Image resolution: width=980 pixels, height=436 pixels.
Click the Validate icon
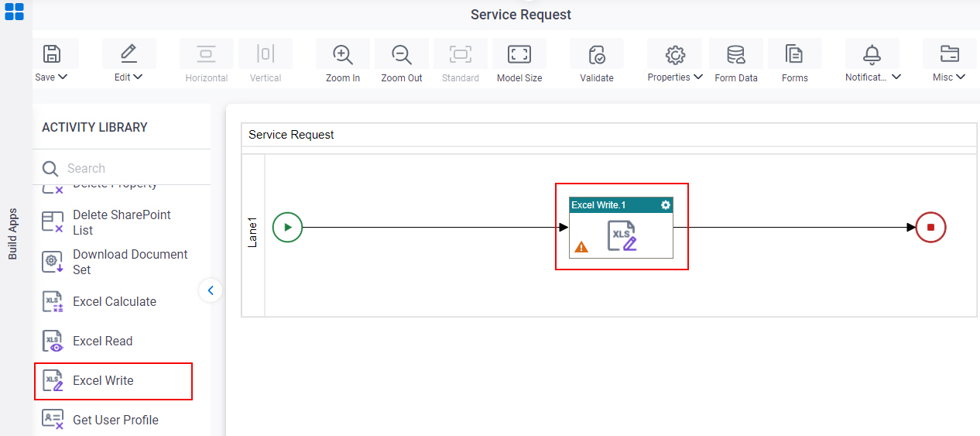tap(597, 54)
